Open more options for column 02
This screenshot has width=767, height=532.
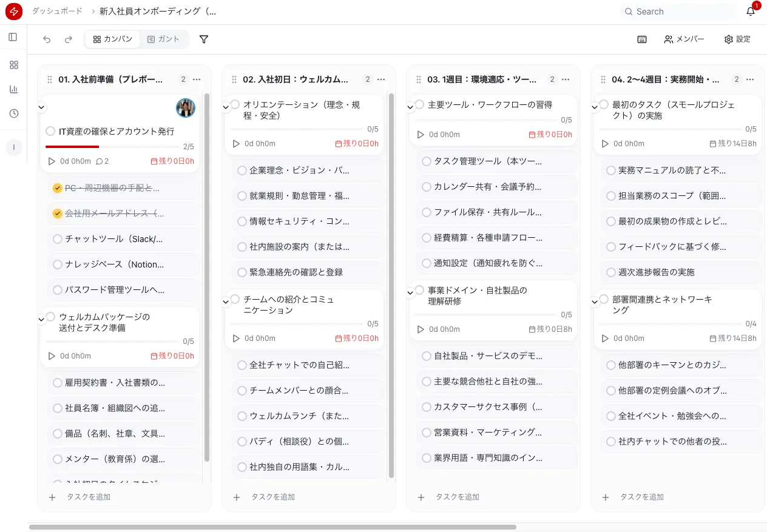pos(381,79)
